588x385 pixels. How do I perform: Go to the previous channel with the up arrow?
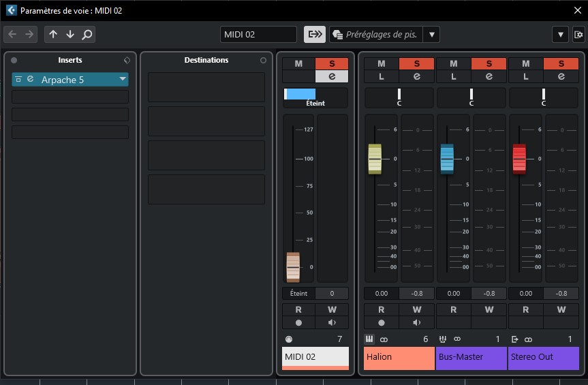(53, 35)
